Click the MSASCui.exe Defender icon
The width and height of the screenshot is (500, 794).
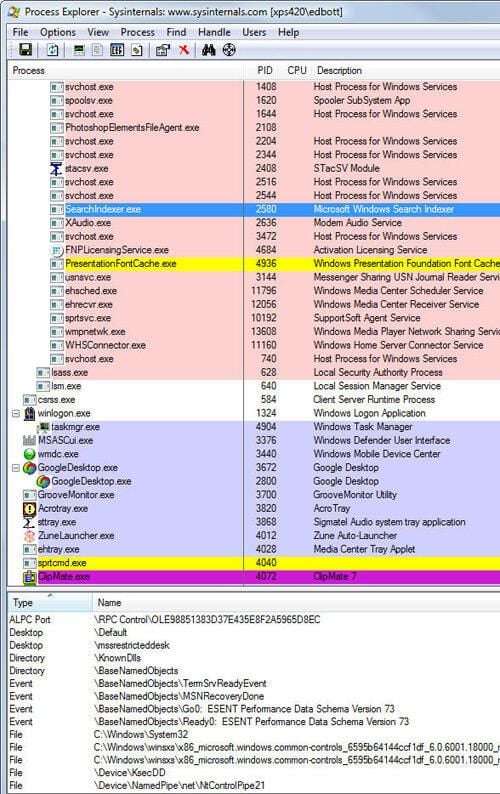coord(29,441)
